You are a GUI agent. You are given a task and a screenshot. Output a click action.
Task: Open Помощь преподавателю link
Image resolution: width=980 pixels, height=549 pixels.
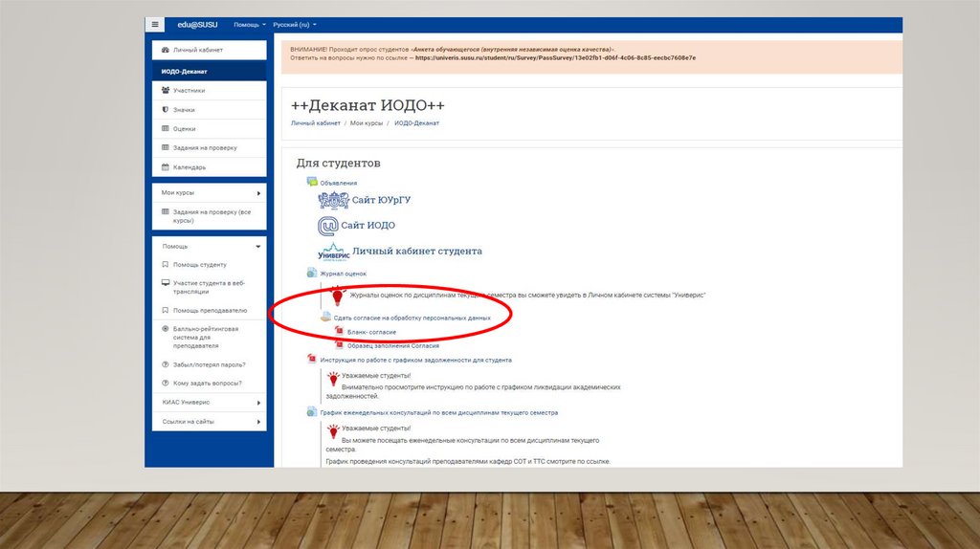210,311
